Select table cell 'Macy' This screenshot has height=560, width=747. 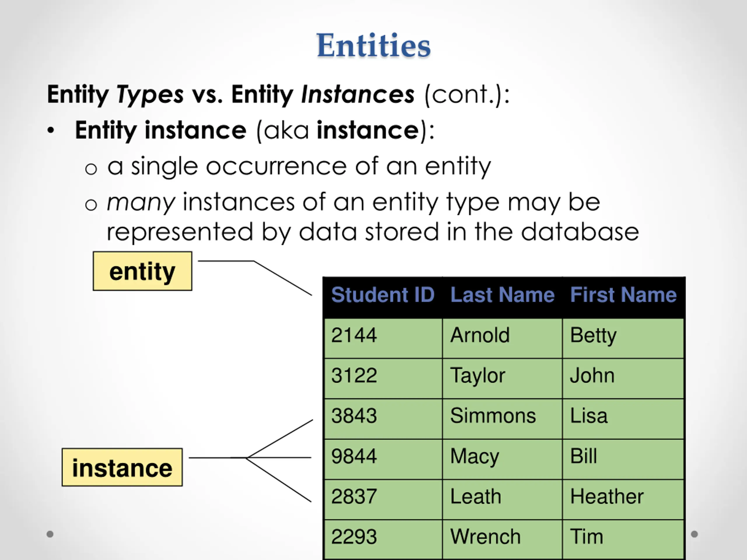click(502, 459)
